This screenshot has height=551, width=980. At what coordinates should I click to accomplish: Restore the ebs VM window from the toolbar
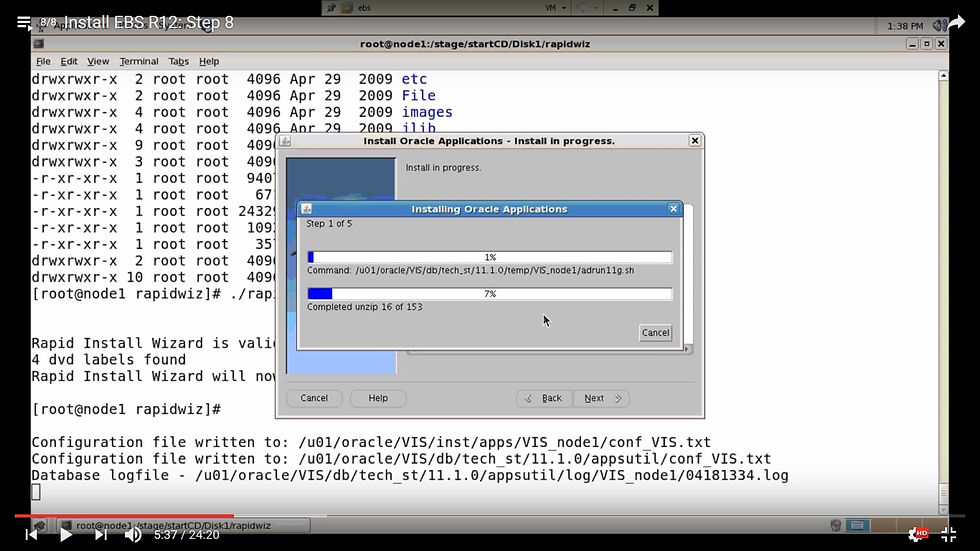point(632,7)
